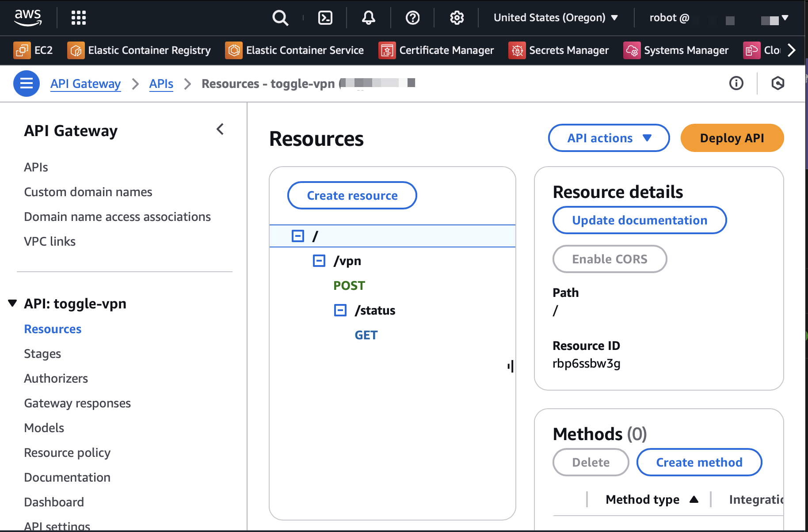Click the API Gateway breadcrumb link
This screenshot has height=532, width=808.
click(x=85, y=84)
